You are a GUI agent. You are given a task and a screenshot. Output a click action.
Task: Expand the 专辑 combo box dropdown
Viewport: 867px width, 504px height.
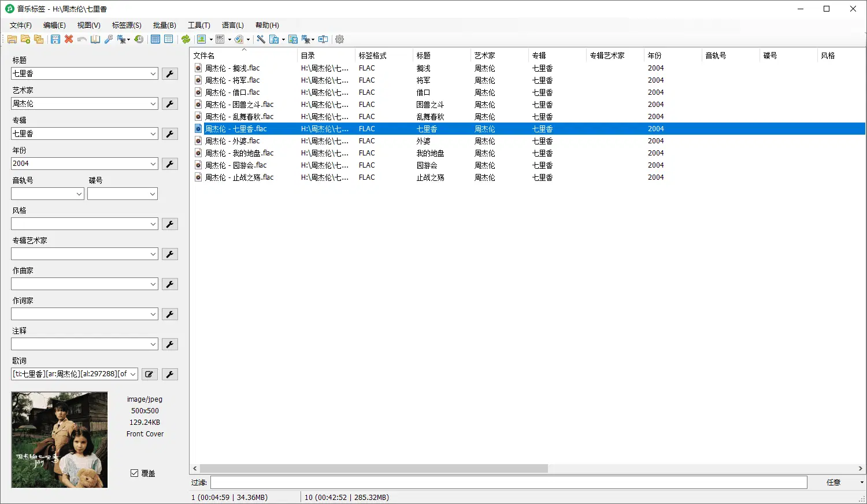pos(153,134)
